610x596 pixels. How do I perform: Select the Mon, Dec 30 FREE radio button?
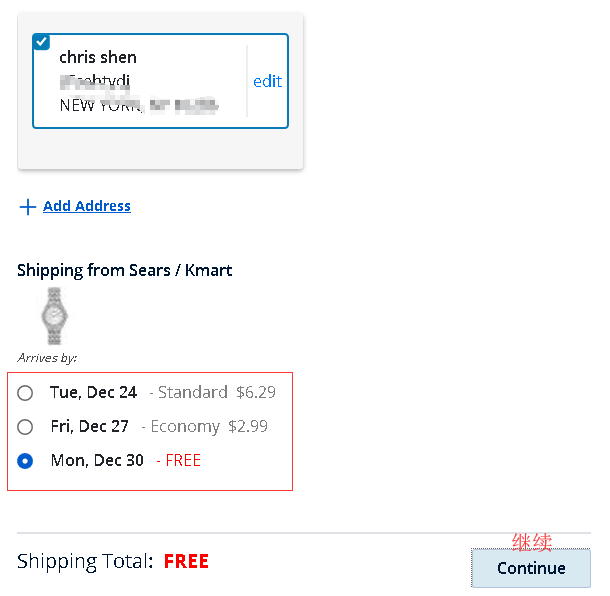25,461
